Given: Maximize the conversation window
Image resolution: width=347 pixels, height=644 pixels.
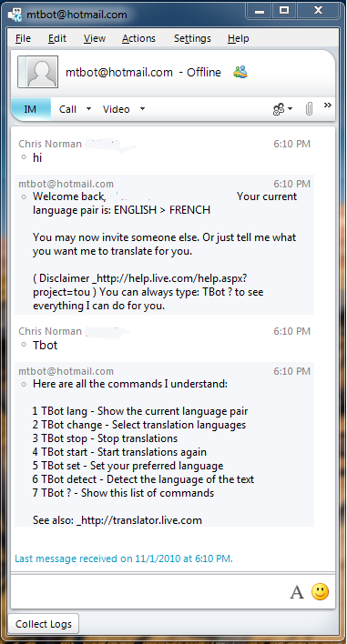Looking at the screenshot, I should pos(284,11).
